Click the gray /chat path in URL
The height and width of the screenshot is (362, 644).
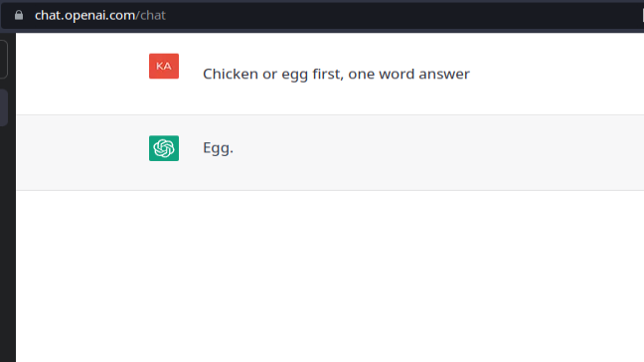[x=151, y=16]
